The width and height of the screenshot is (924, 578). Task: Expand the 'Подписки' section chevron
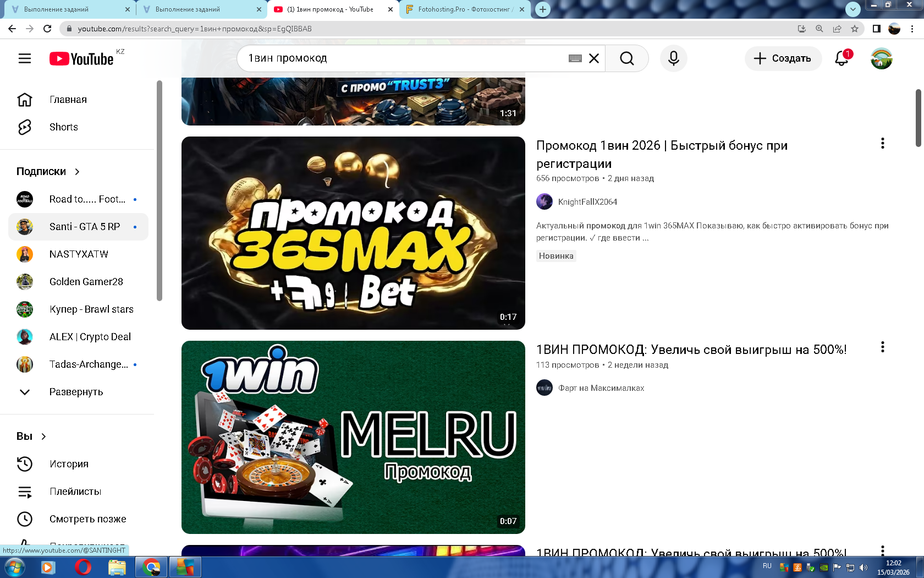(77, 172)
